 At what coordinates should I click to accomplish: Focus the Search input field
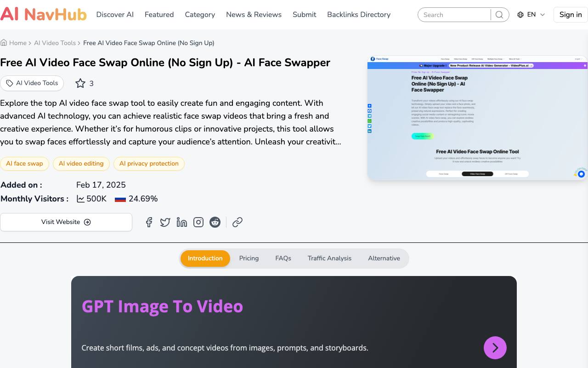pyautogui.click(x=455, y=15)
